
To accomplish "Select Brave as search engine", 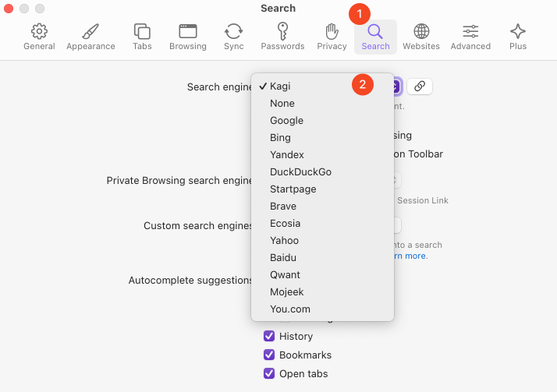I will pyautogui.click(x=322, y=206).
